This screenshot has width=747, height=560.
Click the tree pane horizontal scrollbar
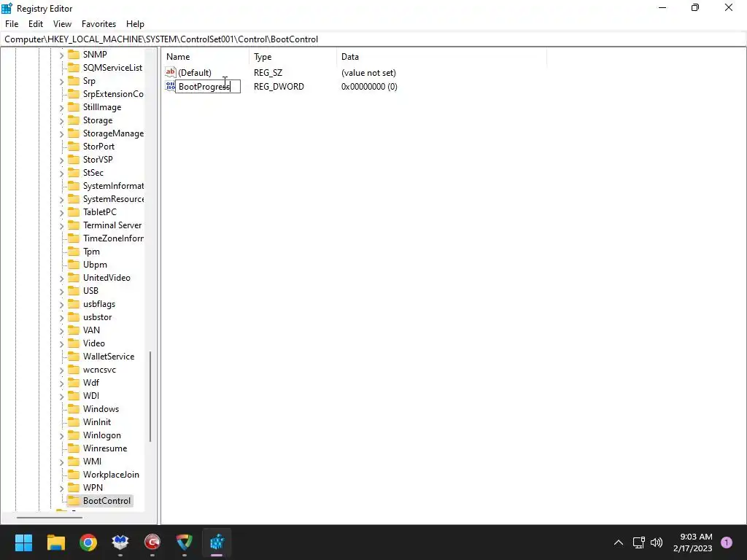coord(50,517)
